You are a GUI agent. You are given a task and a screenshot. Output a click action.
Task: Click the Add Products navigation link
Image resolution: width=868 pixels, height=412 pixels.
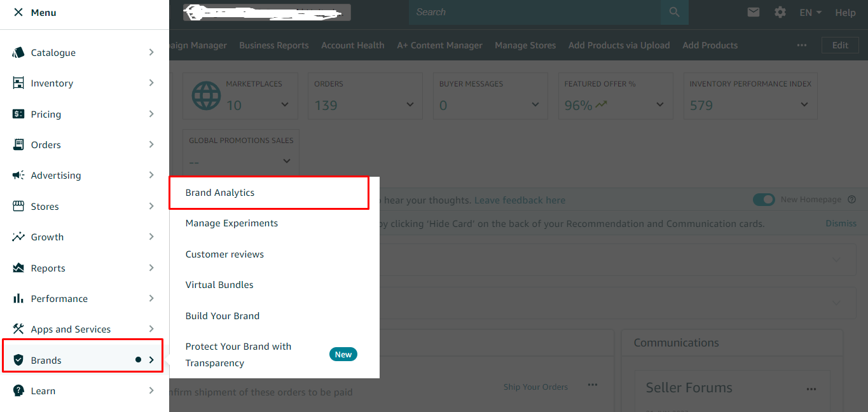[x=710, y=45]
